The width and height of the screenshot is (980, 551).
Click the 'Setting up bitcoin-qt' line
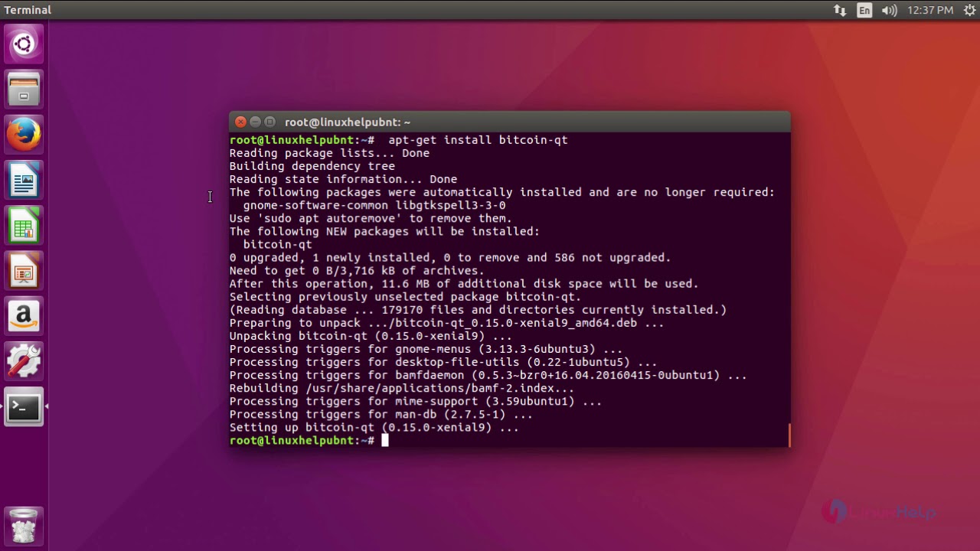(374, 427)
